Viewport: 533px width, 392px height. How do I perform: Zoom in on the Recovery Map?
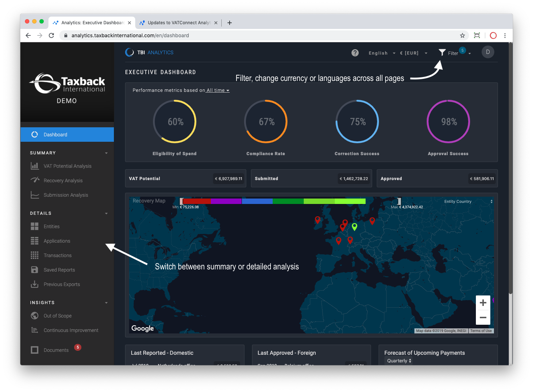(483, 303)
